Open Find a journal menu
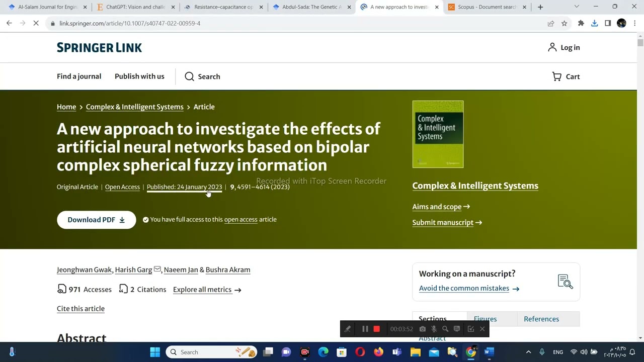Screen dimensions: 644x362 [x=79, y=76]
